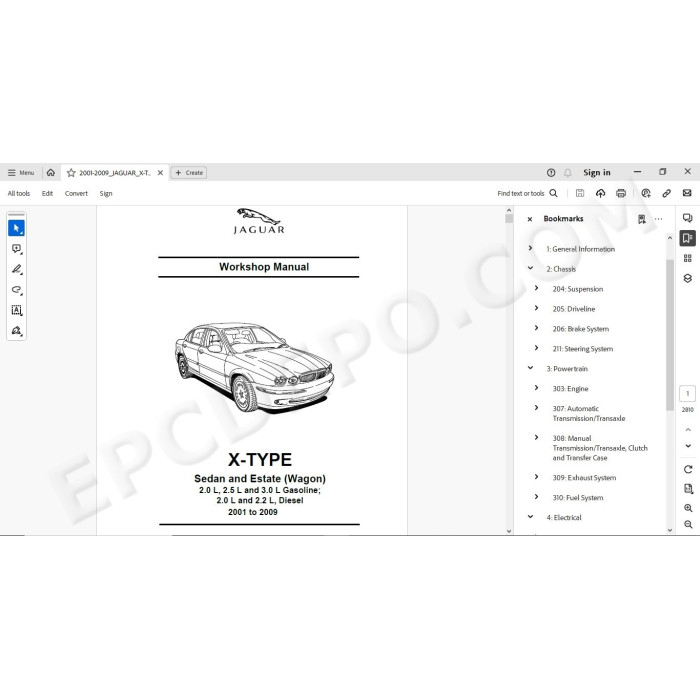Click the Bookmarks panel scroll-down arrow

[x=670, y=530]
